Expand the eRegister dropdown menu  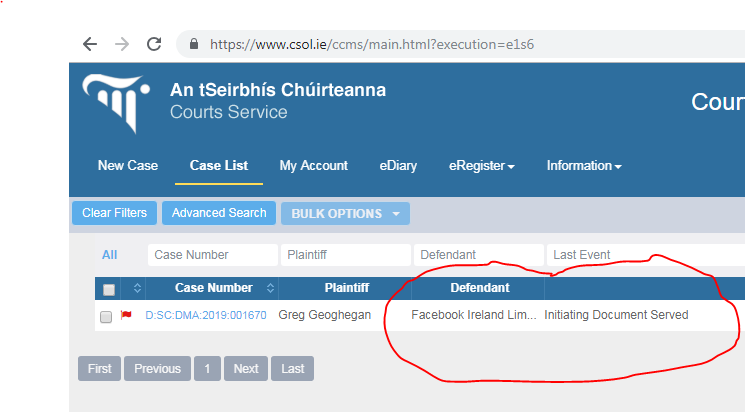[482, 165]
